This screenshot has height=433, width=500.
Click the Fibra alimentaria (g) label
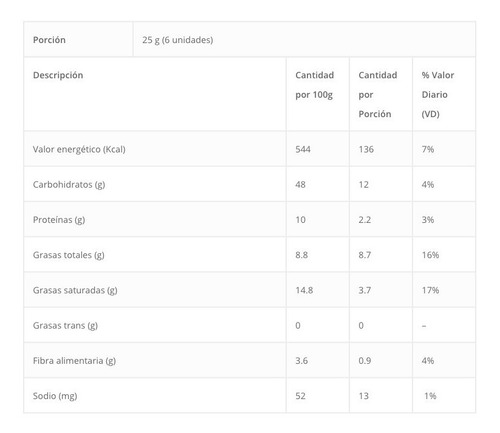(x=74, y=361)
